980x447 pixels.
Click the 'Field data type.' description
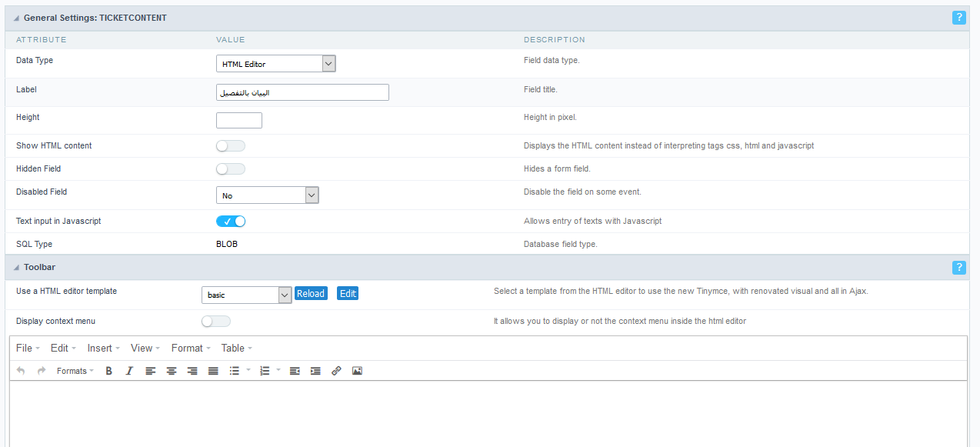point(552,60)
